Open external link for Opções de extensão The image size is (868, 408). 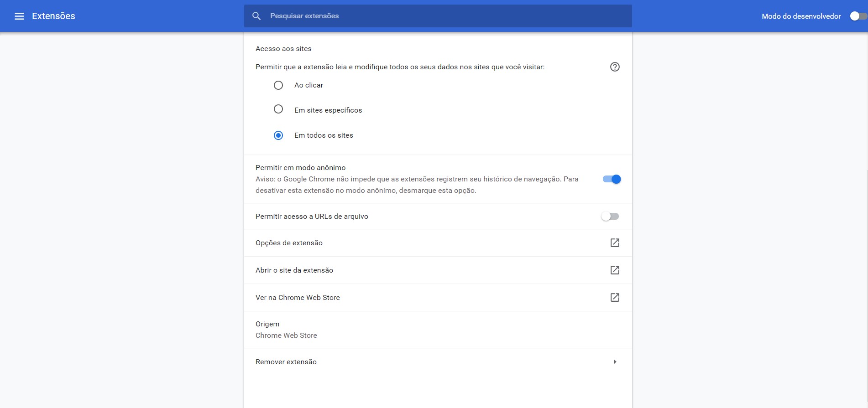[x=615, y=243]
